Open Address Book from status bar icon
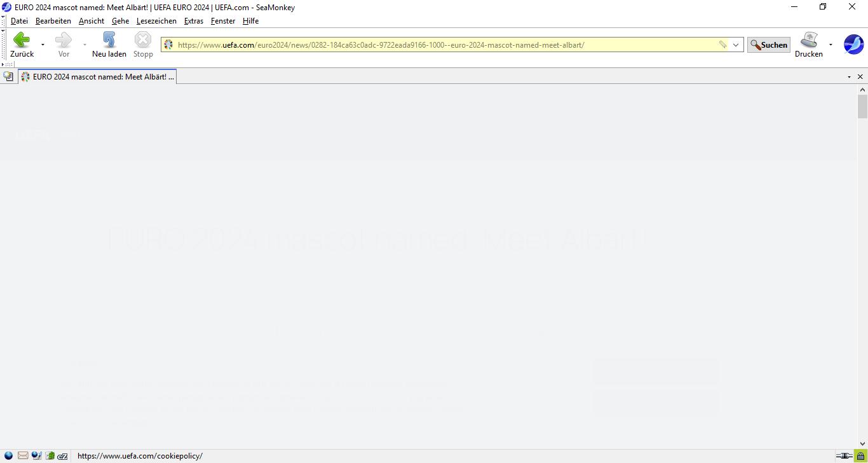Screen dimensions: 868x463 pos(50,456)
